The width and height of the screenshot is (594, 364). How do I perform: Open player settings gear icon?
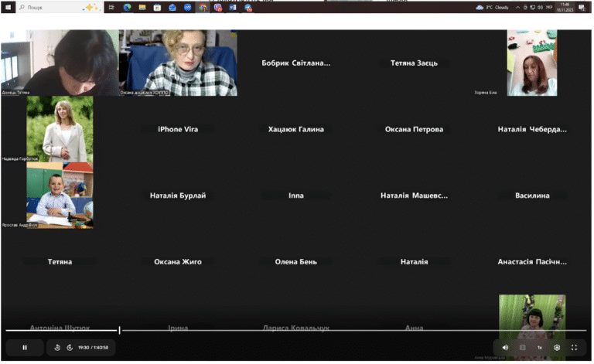tap(558, 348)
